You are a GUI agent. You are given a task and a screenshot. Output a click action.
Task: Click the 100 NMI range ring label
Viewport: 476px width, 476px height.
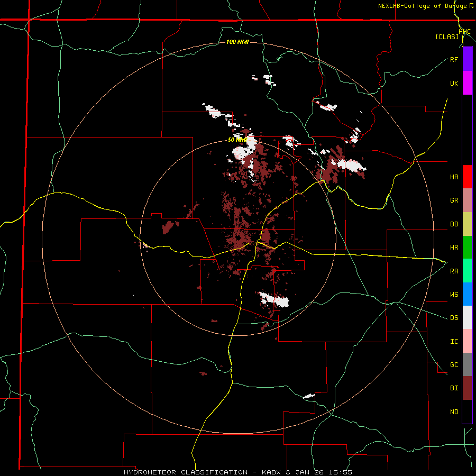pyautogui.click(x=237, y=42)
